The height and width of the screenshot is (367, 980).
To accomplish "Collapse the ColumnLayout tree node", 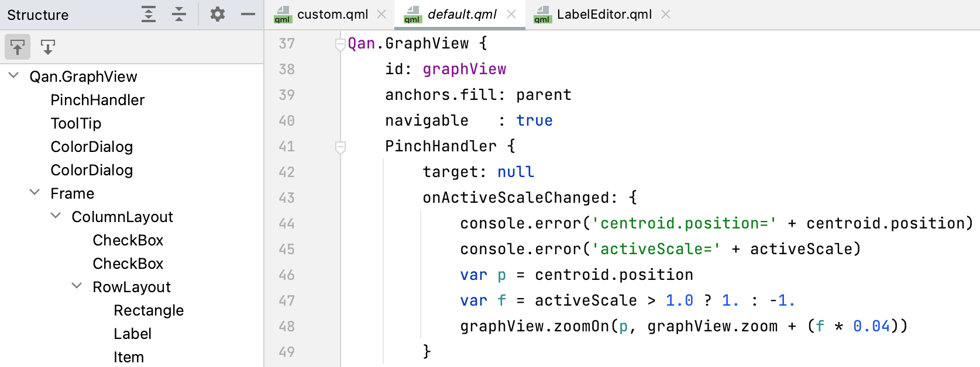I will click(x=56, y=216).
